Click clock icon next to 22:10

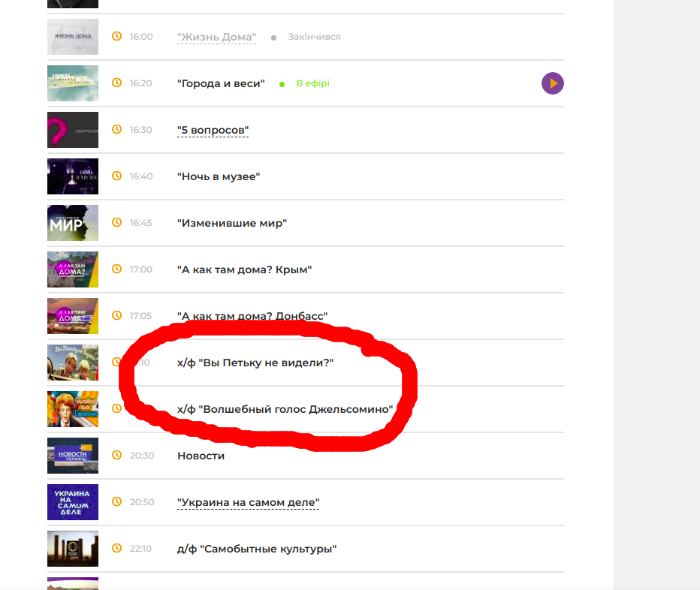click(116, 548)
